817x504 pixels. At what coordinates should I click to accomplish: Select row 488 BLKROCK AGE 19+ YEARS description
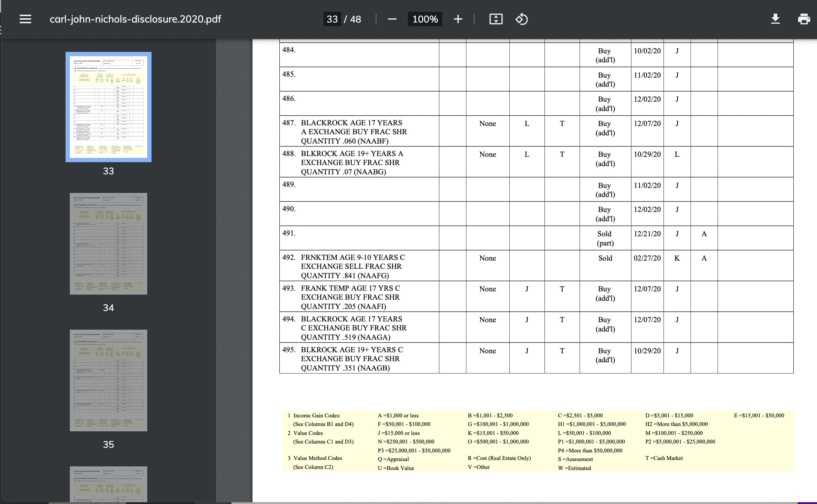[352, 163]
